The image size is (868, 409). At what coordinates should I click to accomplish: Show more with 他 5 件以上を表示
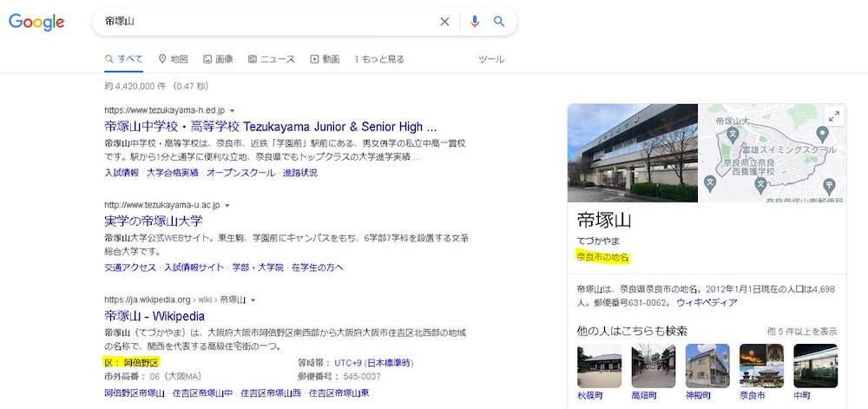click(x=801, y=331)
